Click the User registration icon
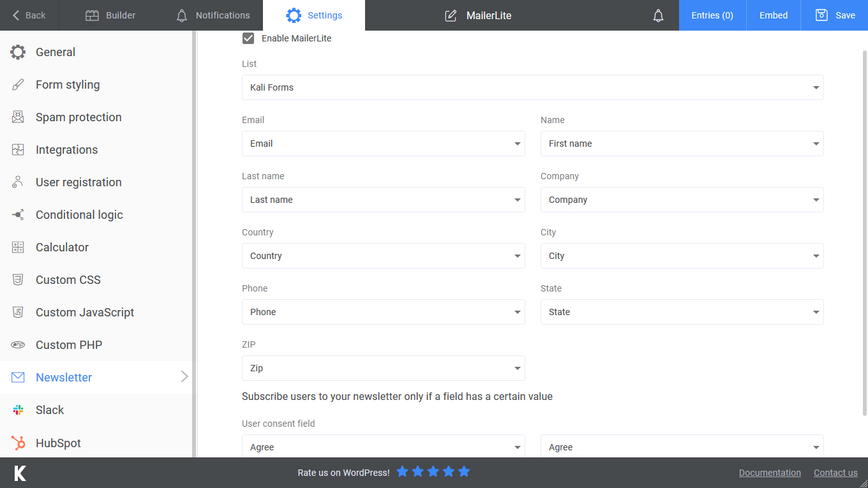The image size is (868, 488). tap(18, 182)
